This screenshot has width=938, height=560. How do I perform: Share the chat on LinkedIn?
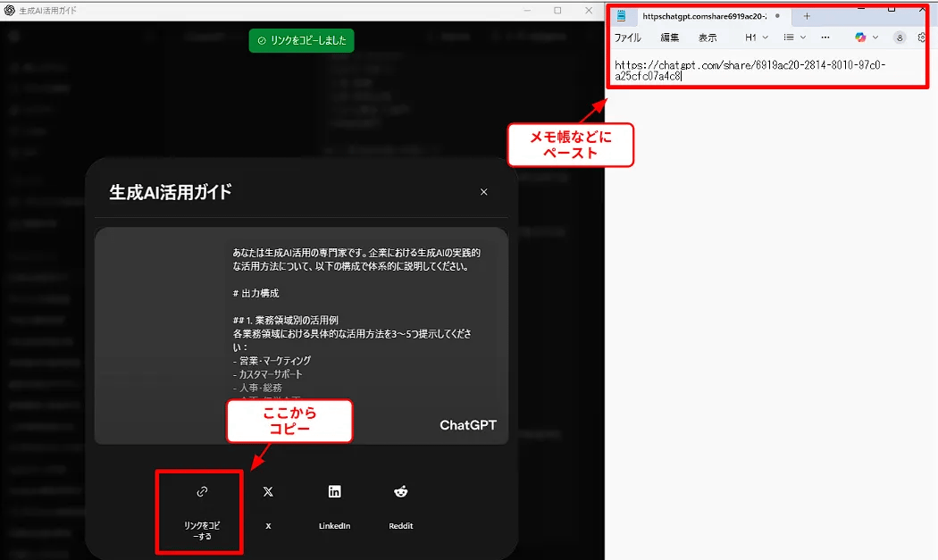click(334, 506)
